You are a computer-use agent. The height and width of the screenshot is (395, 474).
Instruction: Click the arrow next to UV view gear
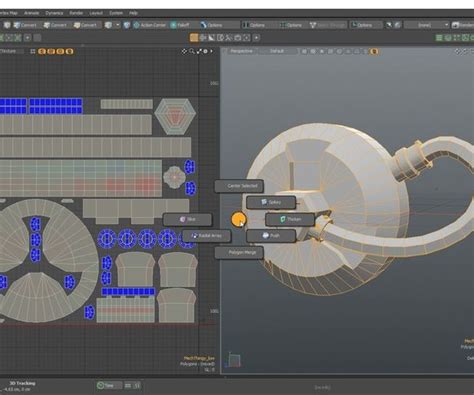pos(211,51)
